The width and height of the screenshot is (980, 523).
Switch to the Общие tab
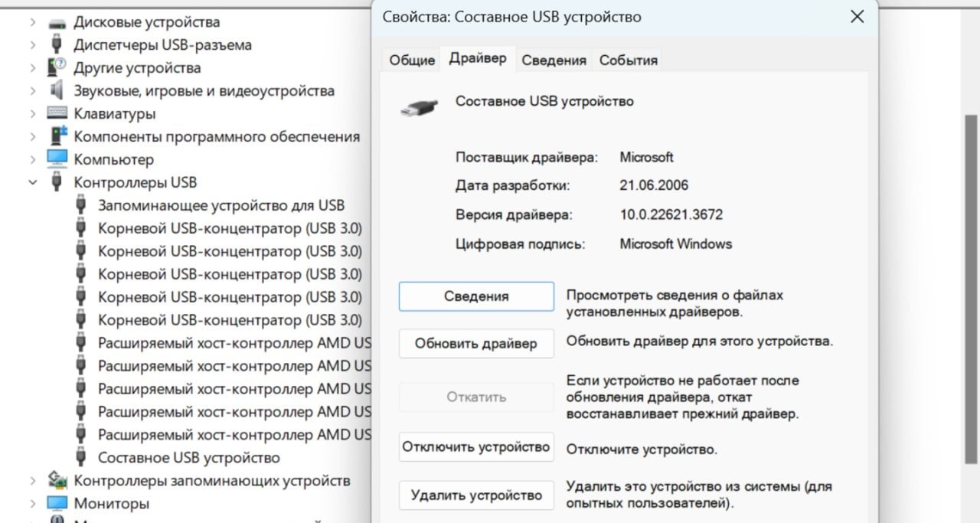point(412,60)
